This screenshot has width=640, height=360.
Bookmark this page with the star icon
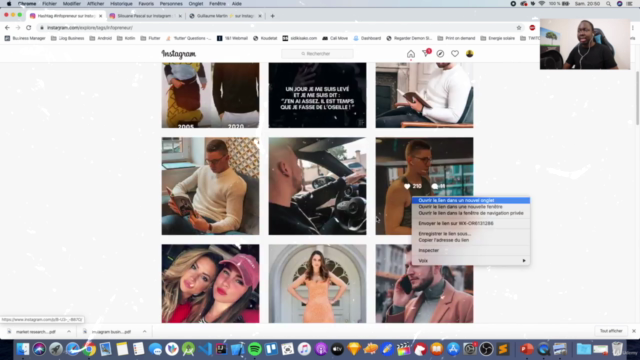(x=519, y=28)
